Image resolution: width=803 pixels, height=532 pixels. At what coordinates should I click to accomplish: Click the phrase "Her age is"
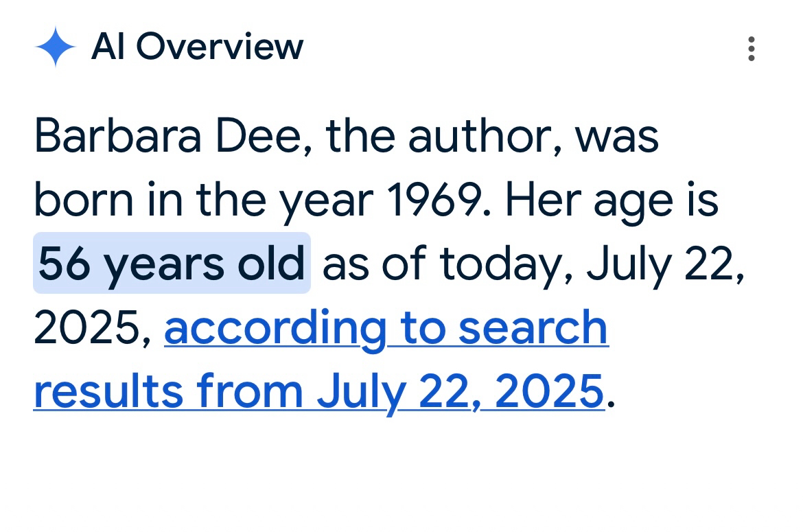point(612,200)
